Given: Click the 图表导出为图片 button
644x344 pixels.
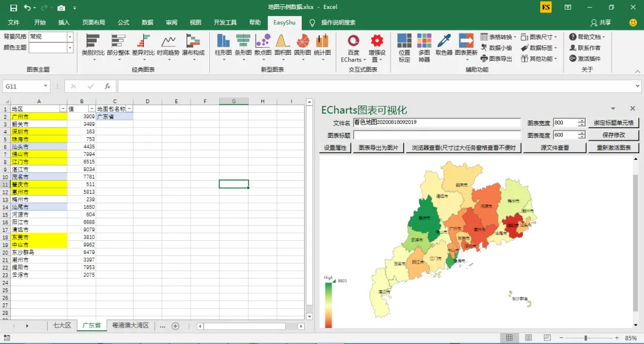Looking at the screenshot, I should click(378, 148).
